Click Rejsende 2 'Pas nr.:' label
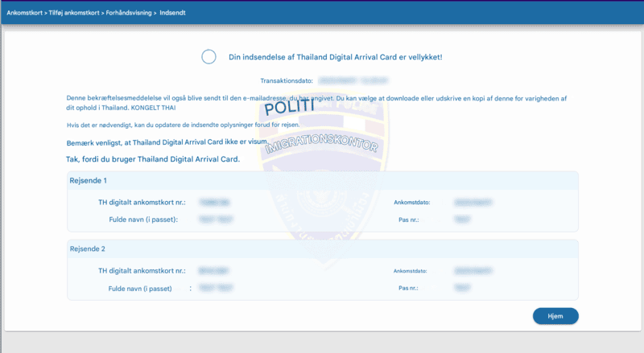644x353 pixels. click(x=408, y=288)
